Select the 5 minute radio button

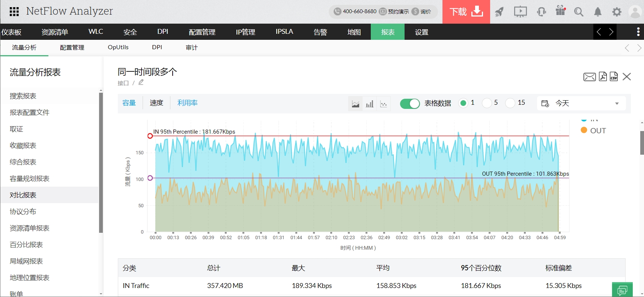487,103
